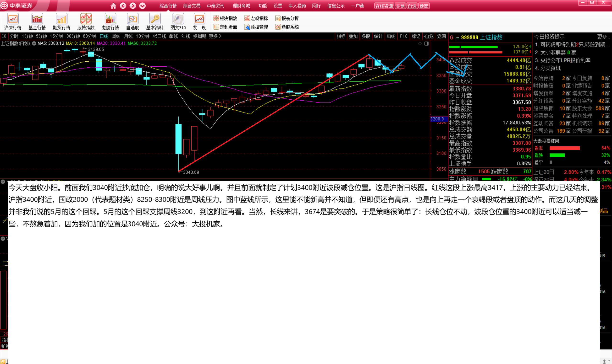
Task: Open the list icon beside 999999
Action: point(458,37)
